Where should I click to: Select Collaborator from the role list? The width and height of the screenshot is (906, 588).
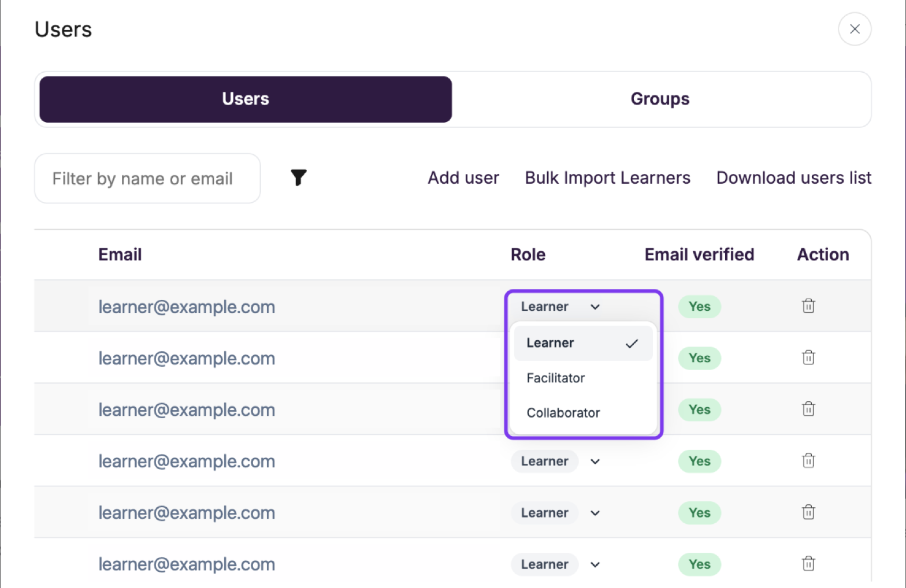pos(583,413)
